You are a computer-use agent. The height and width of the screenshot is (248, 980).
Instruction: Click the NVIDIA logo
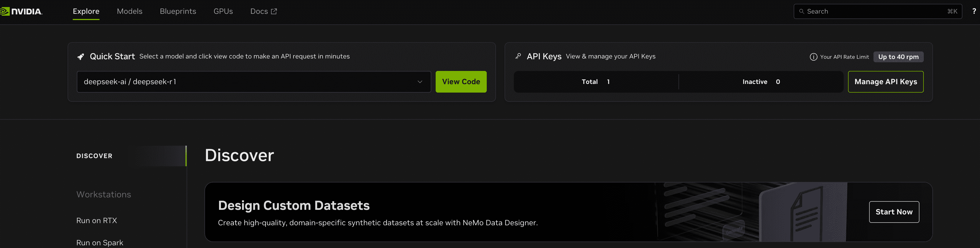tap(21, 11)
